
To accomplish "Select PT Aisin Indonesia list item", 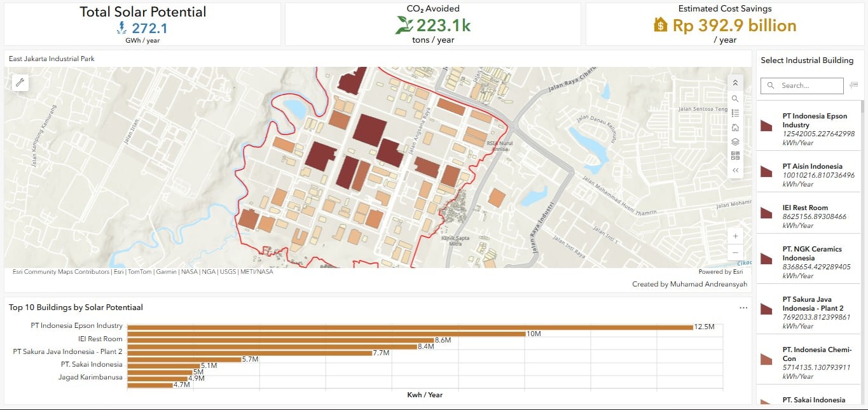I will tap(808, 171).
